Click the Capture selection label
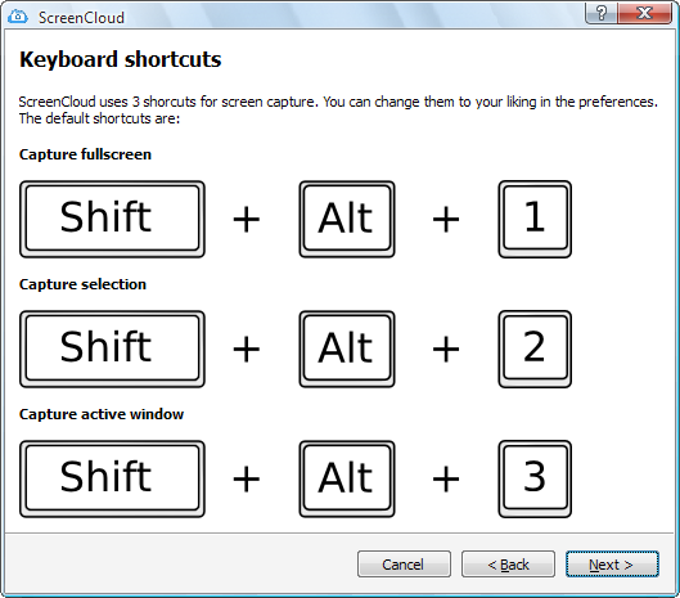This screenshot has height=598, width=680. coord(83,284)
